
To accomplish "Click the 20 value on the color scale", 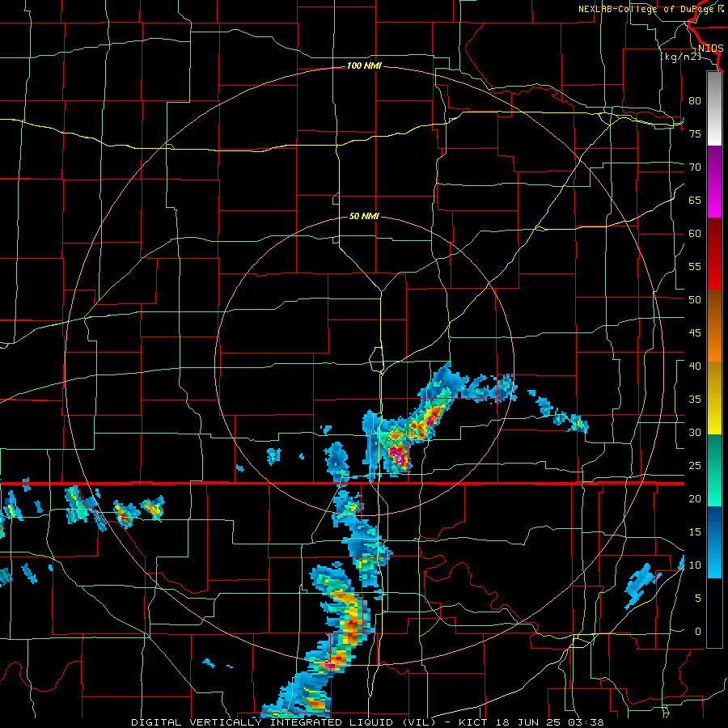I will click(x=695, y=499).
